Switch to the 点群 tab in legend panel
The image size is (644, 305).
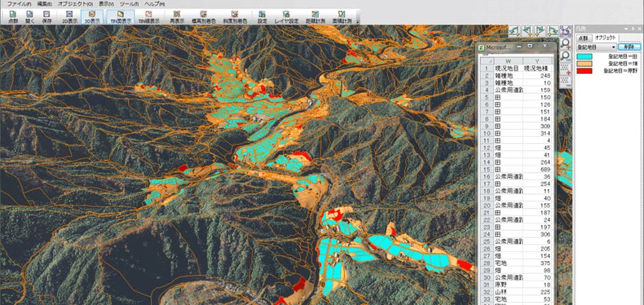584,38
